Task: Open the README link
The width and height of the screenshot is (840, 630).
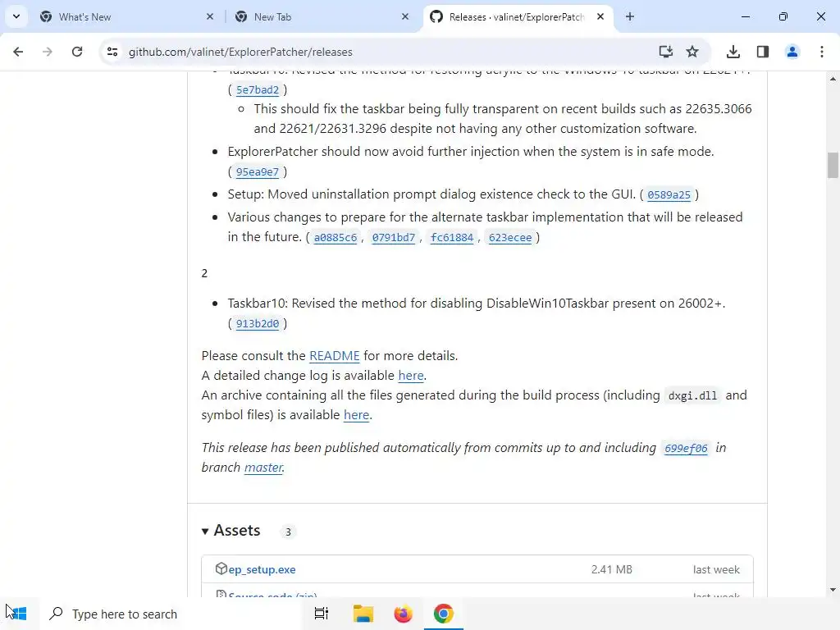Action: [x=335, y=356]
